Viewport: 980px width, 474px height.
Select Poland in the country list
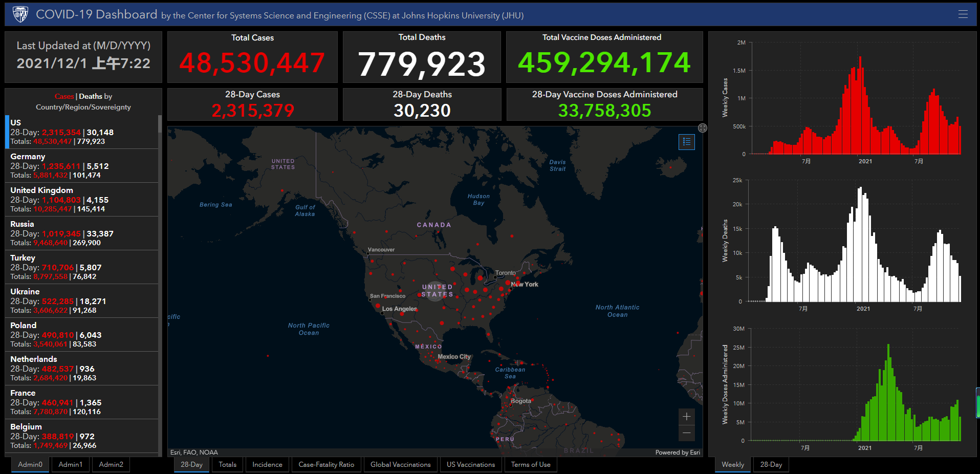(x=82, y=335)
